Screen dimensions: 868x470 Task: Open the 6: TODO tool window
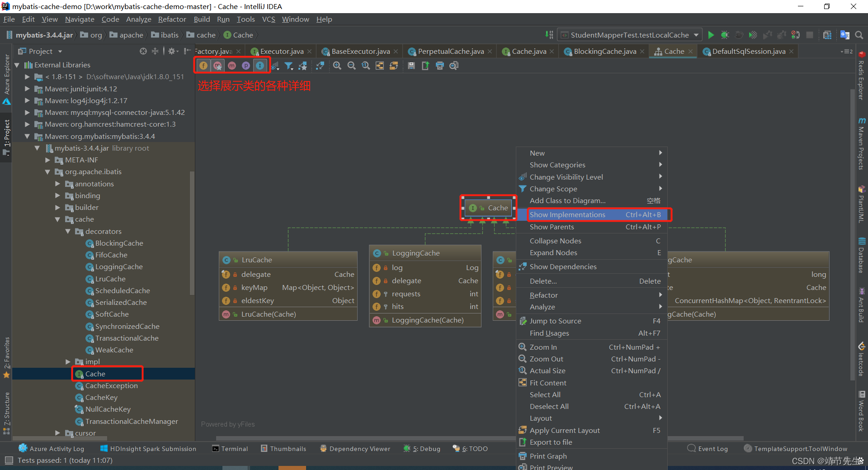(x=470, y=449)
